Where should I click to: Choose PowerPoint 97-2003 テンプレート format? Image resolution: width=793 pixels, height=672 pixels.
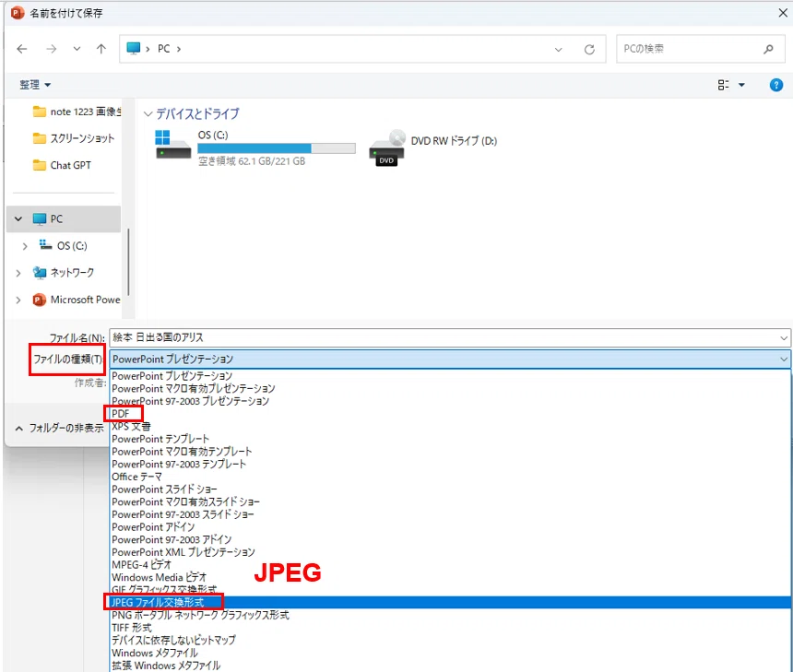pos(450,465)
